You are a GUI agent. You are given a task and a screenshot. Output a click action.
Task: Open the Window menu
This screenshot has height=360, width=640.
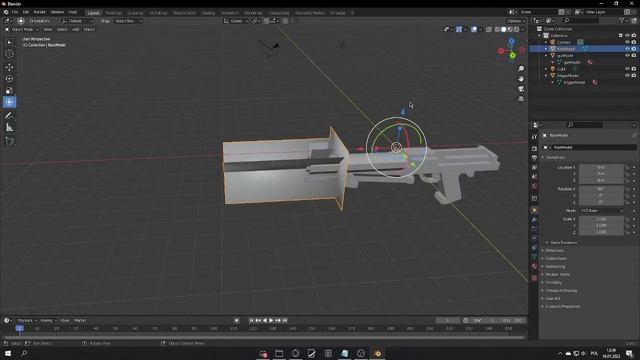(x=57, y=12)
